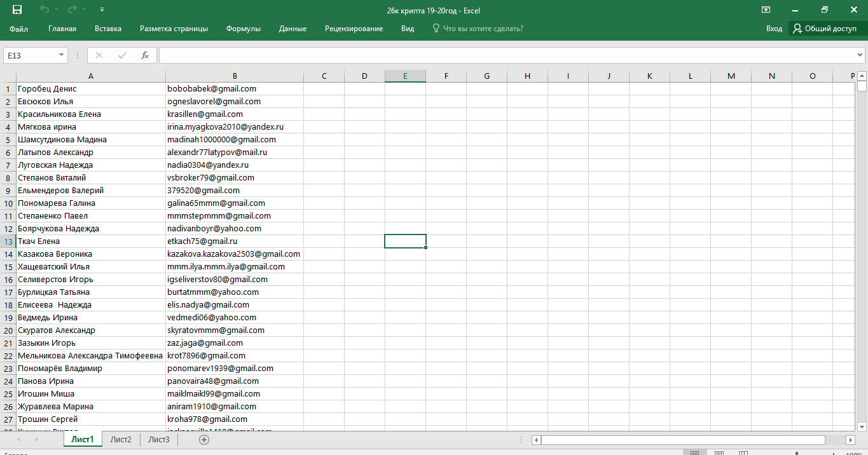868x455 pixels.
Task: Click the Select All corner triangle
Action: click(8, 76)
